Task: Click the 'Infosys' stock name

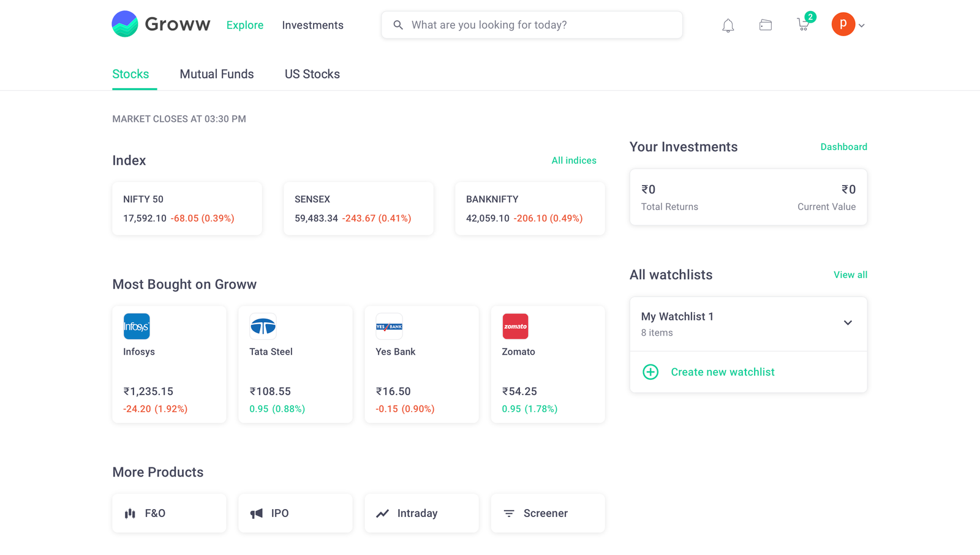Action: 139,352
